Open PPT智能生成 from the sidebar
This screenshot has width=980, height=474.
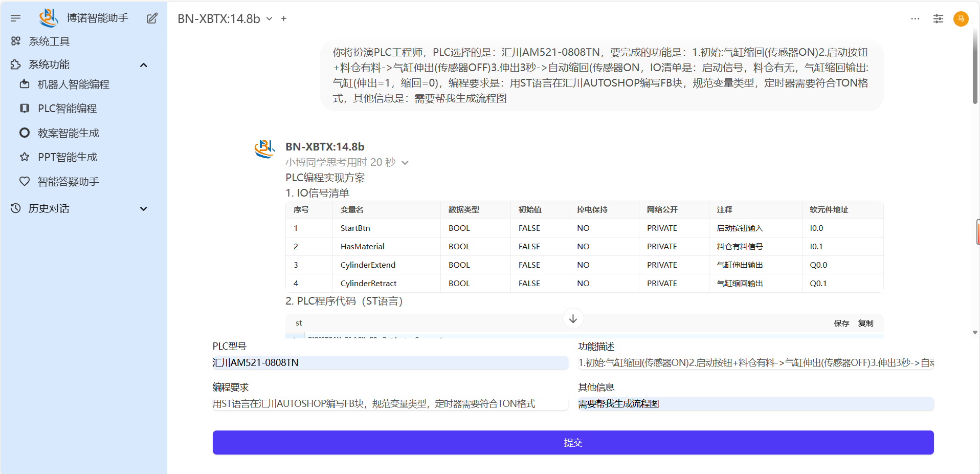67,157
